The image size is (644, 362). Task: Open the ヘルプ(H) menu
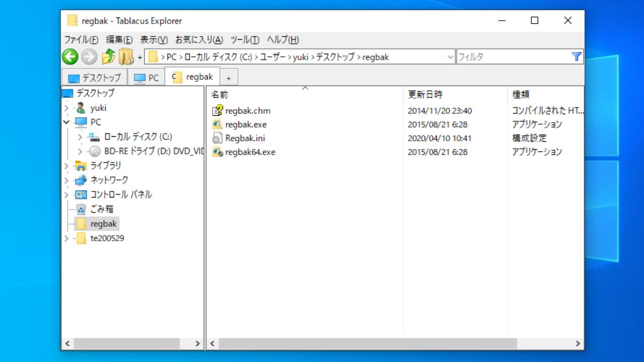[283, 40]
